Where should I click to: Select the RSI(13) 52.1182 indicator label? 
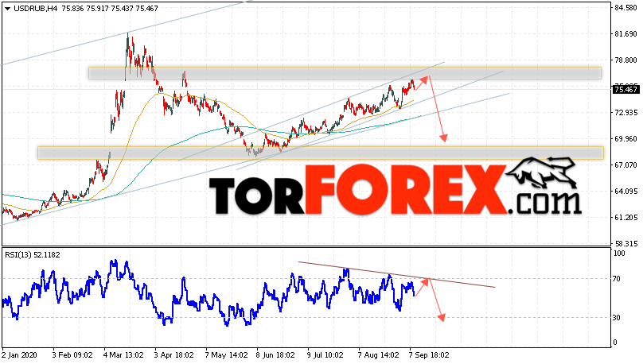(33, 255)
